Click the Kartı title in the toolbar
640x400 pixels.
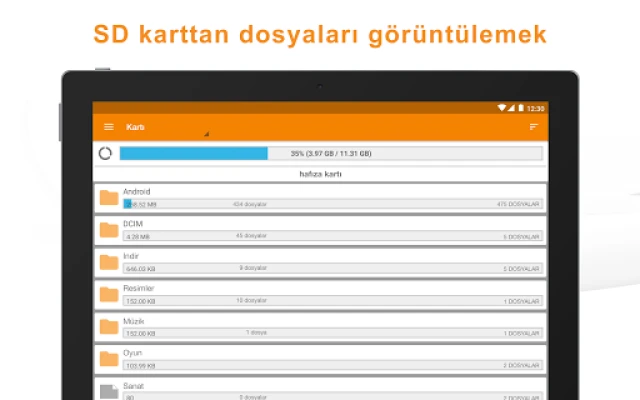click(x=135, y=127)
